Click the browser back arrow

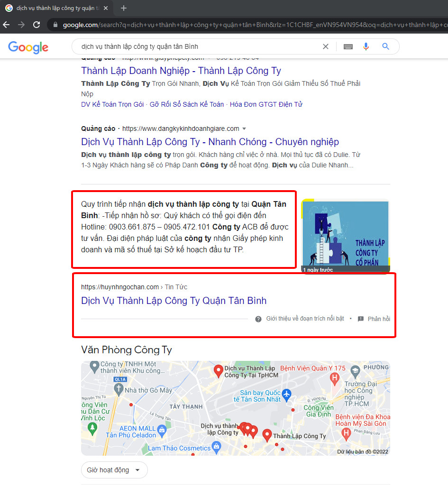point(7,25)
